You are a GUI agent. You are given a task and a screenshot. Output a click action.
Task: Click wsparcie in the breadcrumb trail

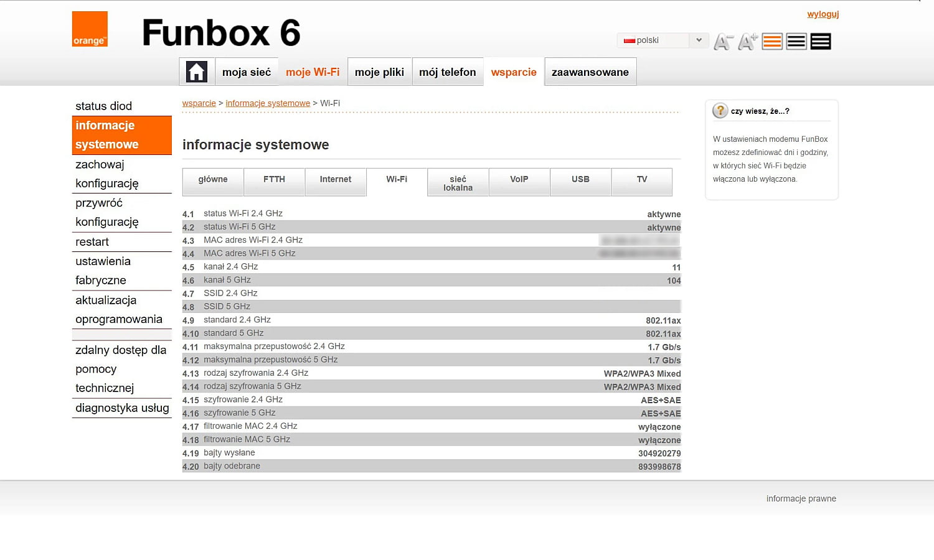199,103
